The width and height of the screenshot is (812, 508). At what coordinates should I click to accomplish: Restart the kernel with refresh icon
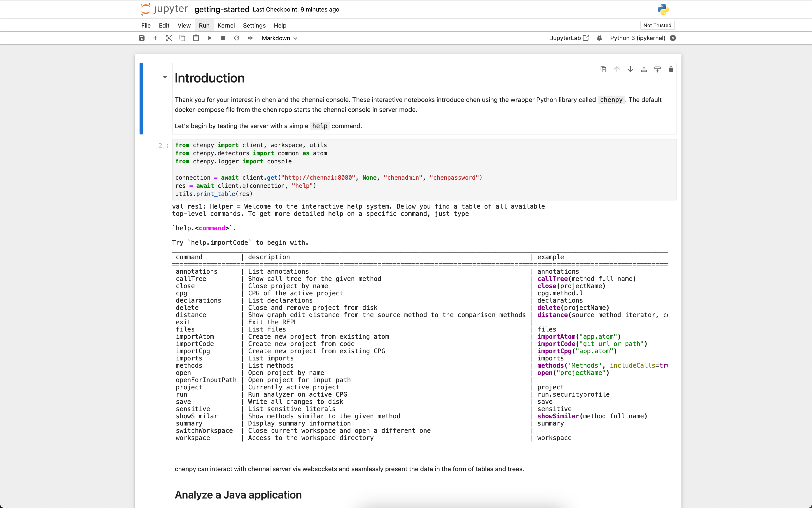tap(237, 38)
